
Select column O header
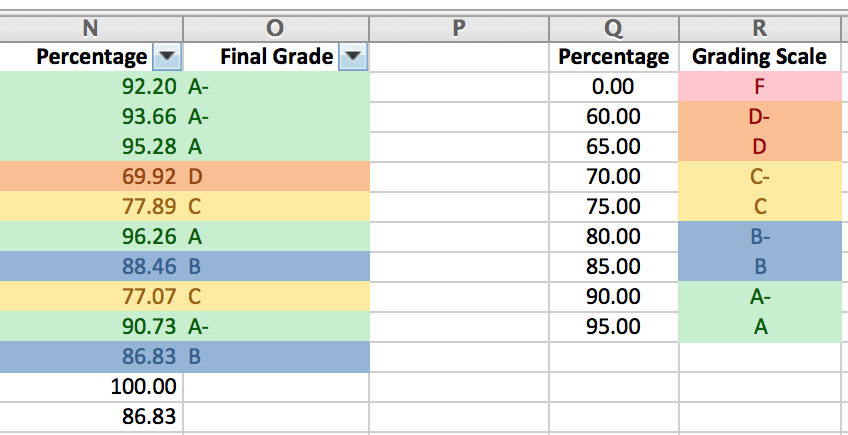(276, 27)
